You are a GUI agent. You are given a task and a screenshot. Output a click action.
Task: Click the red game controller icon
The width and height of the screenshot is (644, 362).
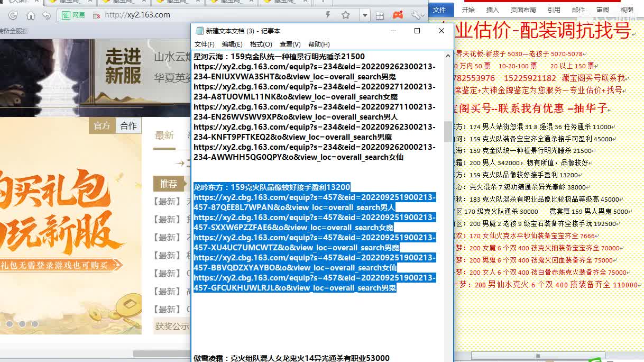[x=397, y=15]
